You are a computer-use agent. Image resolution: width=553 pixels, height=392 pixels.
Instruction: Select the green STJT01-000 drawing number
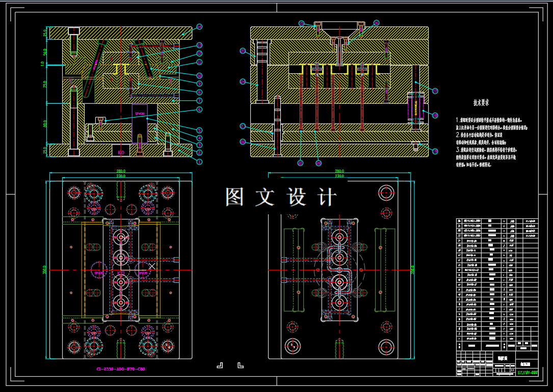[x=527, y=372]
